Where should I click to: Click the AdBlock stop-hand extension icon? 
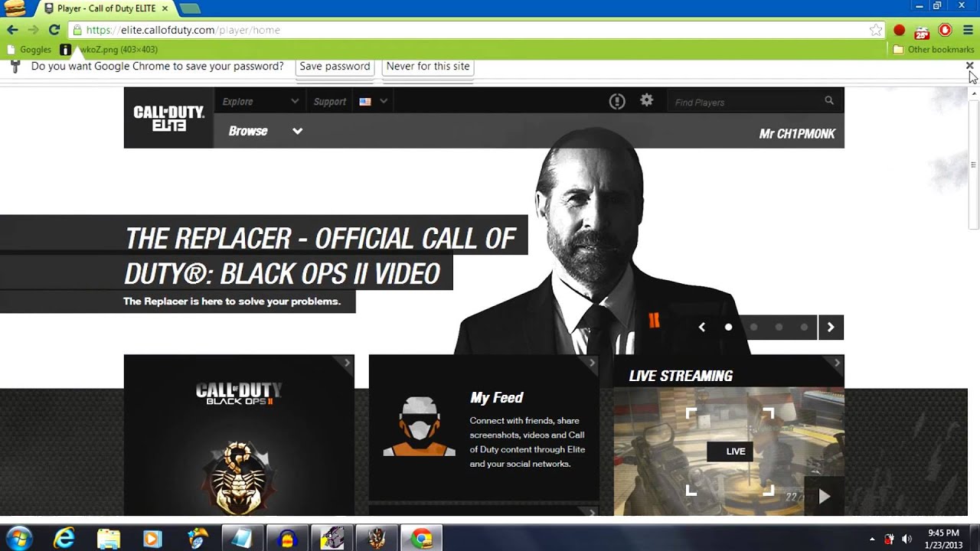[x=946, y=30]
